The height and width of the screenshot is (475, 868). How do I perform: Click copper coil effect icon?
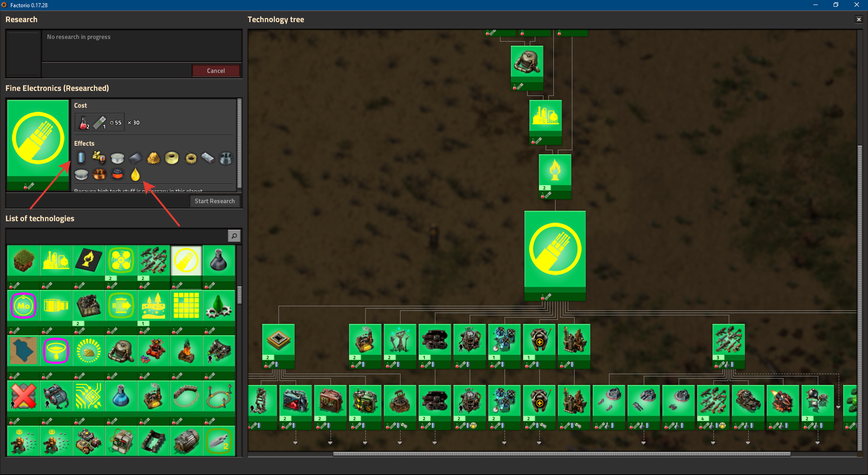click(x=99, y=174)
